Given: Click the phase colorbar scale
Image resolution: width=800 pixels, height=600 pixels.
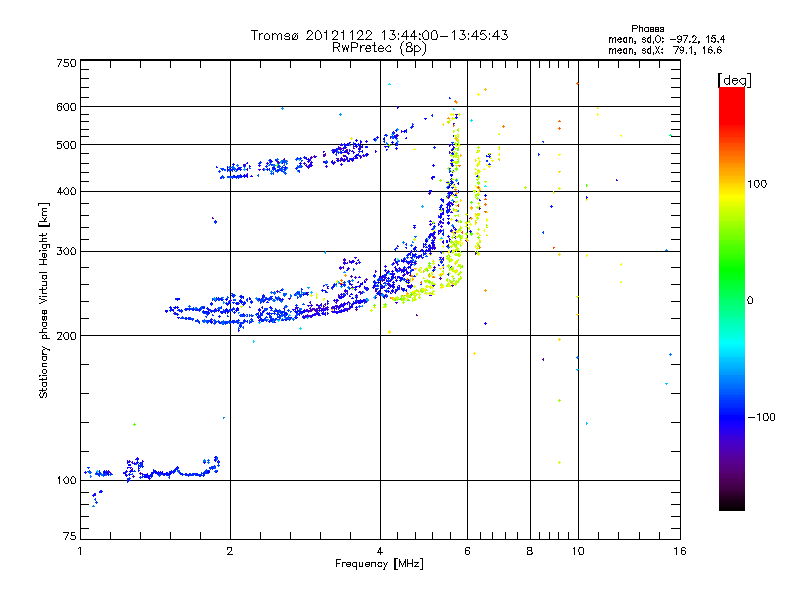Looking at the screenshot, I should pyautogui.click(x=732, y=298).
